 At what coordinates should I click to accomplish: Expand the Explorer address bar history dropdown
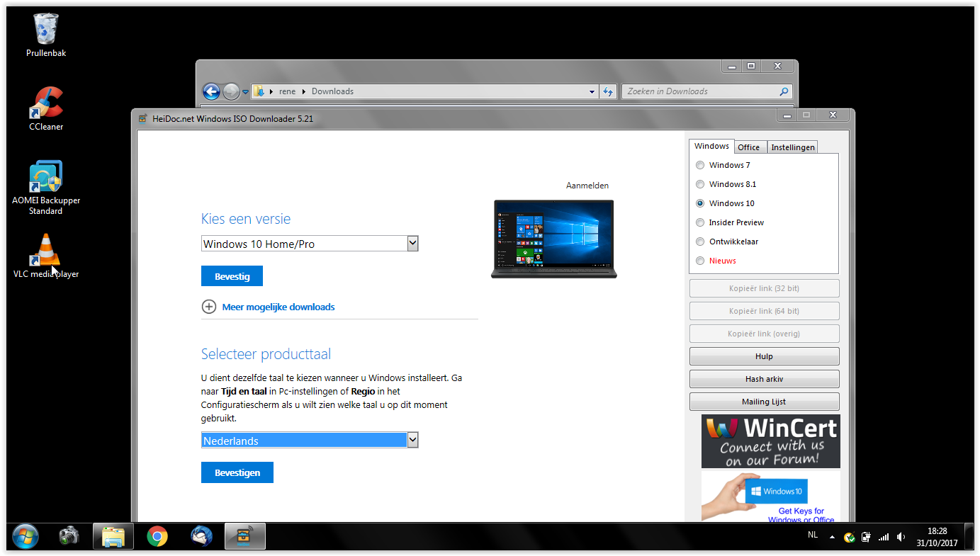(x=592, y=91)
